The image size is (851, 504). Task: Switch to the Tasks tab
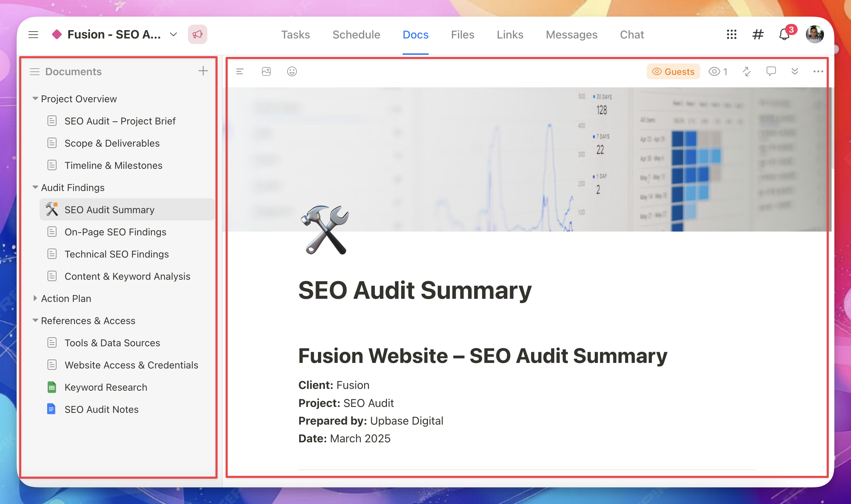[x=295, y=35]
